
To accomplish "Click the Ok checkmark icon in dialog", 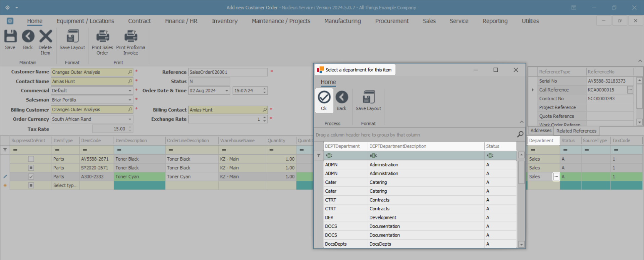I will coord(324,98).
